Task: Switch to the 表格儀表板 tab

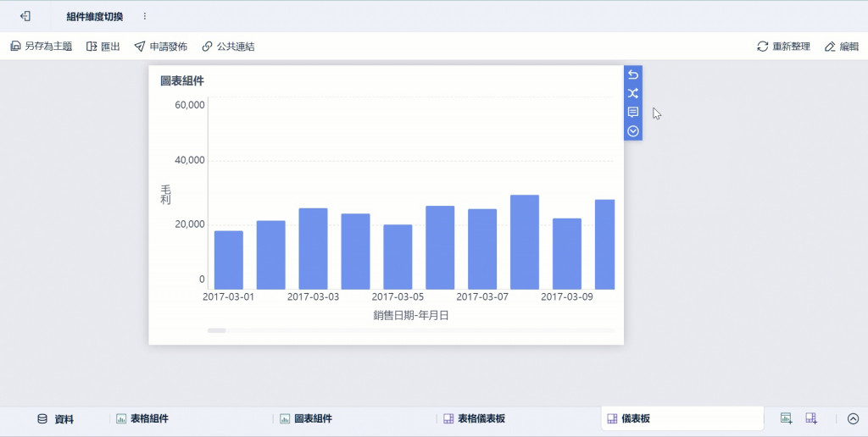Action: pyautogui.click(x=475, y=418)
